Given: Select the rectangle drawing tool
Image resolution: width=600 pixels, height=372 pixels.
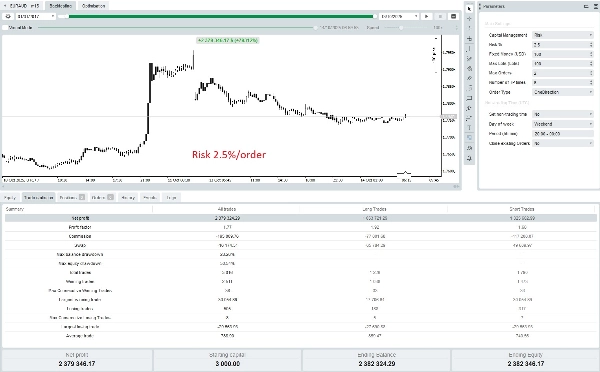Looking at the screenshot, I should [x=469, y=98].
